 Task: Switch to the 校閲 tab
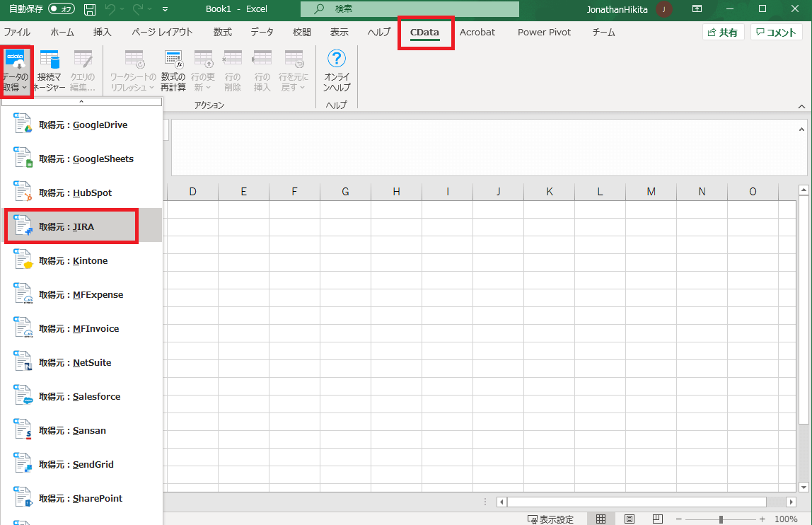302,32
